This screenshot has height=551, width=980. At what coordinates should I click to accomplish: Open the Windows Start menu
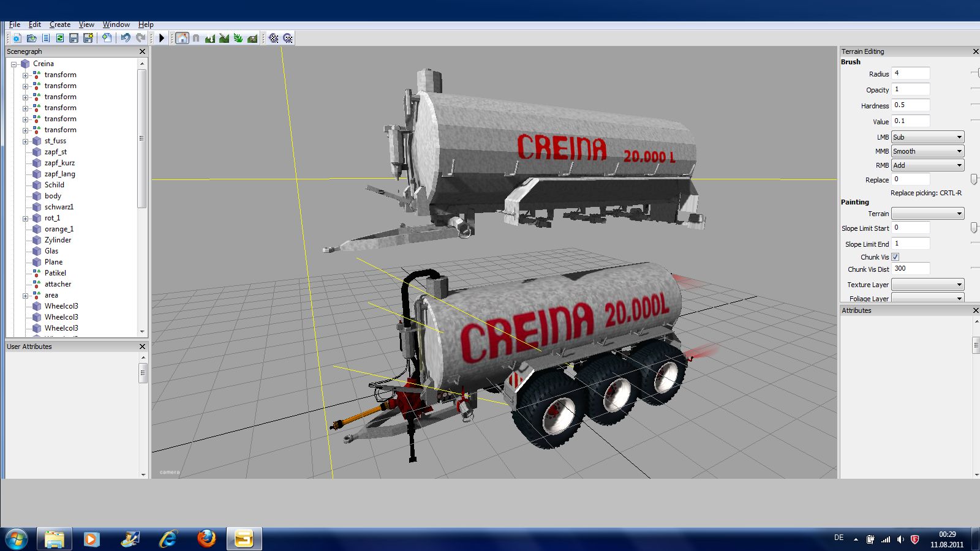17,539
